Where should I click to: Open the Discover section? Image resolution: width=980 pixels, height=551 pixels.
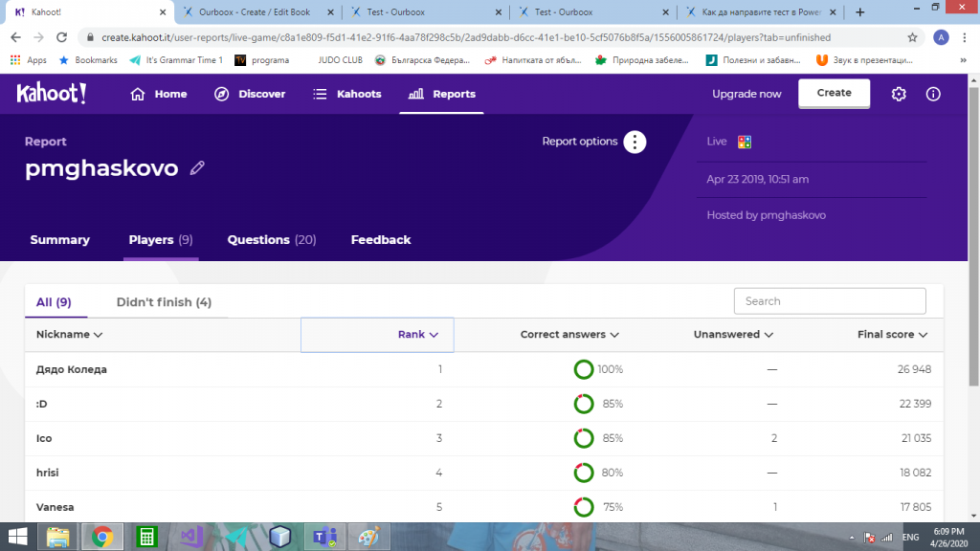point(250,94)
